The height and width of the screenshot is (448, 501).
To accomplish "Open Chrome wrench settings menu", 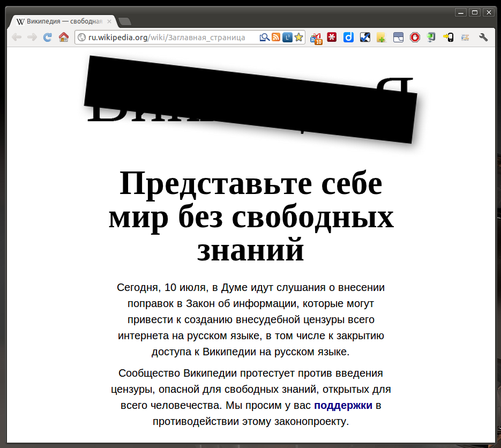I will [x=483, y=38].
